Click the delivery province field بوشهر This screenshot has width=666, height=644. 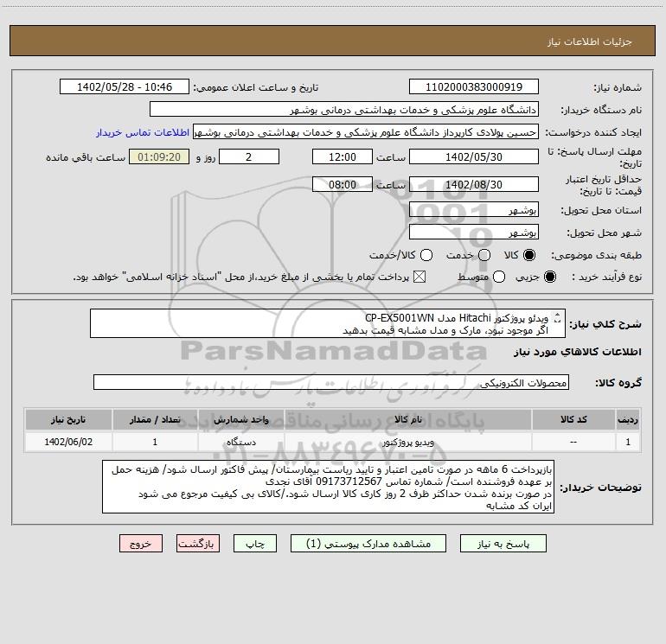[x=474, y=209]
